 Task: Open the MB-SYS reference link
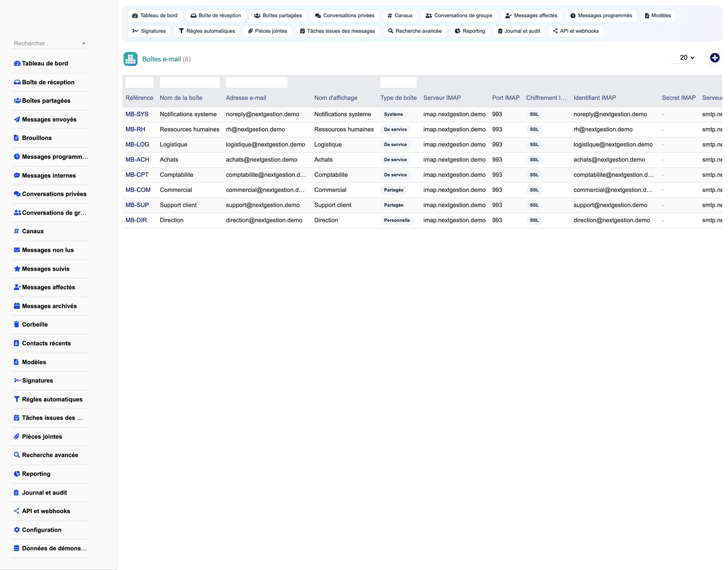click(137, 114)
